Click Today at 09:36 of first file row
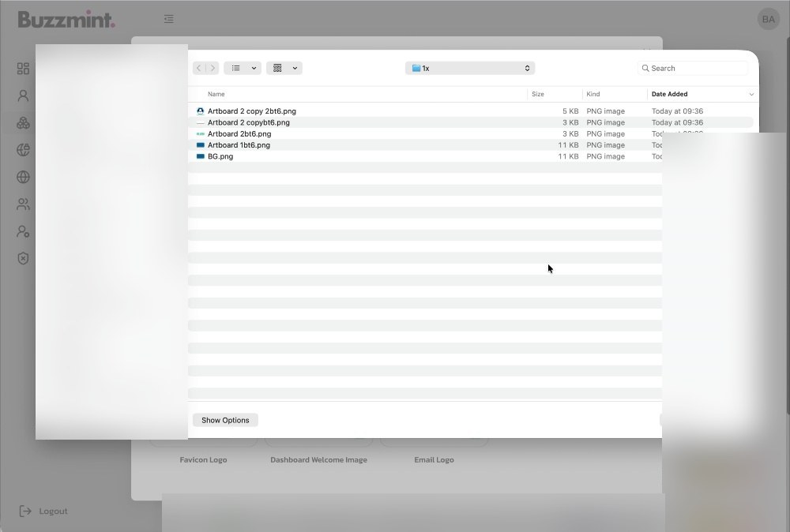 pyautogui.click(x=677, y=111)
